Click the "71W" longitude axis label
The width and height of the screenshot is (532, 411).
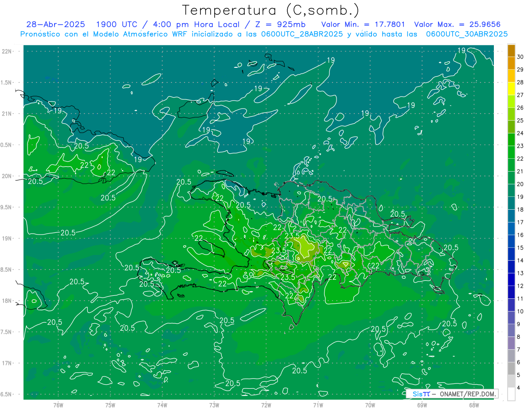[318, 405]
